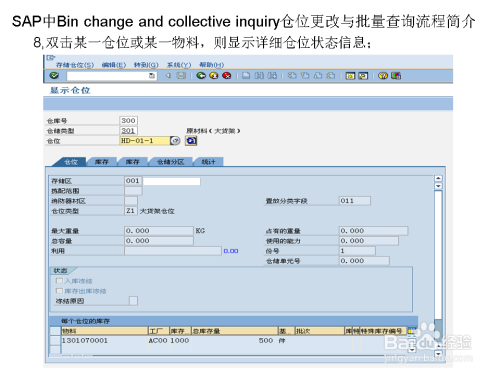The image size is (500, 375).
Task: Click the 份号 field showing 1
Action: tap(357, 251)
